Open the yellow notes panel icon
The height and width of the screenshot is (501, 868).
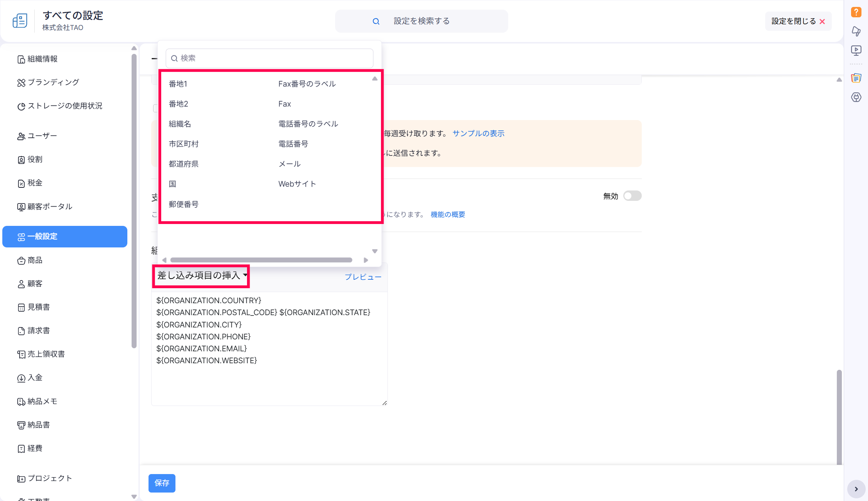[856, 78]
